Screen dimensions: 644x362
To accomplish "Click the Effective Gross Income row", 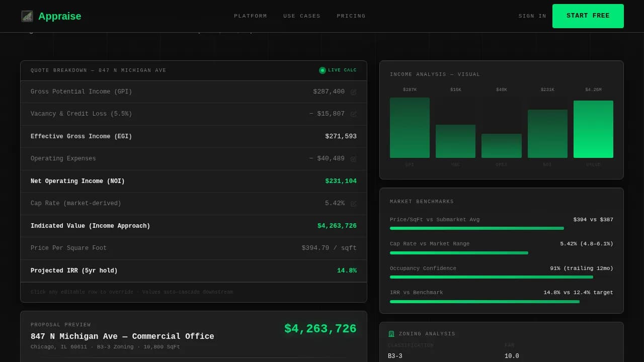I will coord(193,136).
